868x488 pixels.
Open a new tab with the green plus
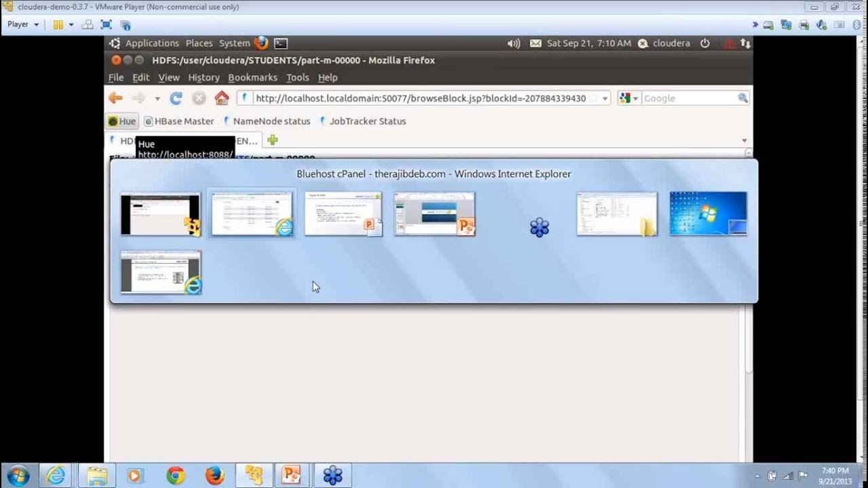click(x=273, y=140)
